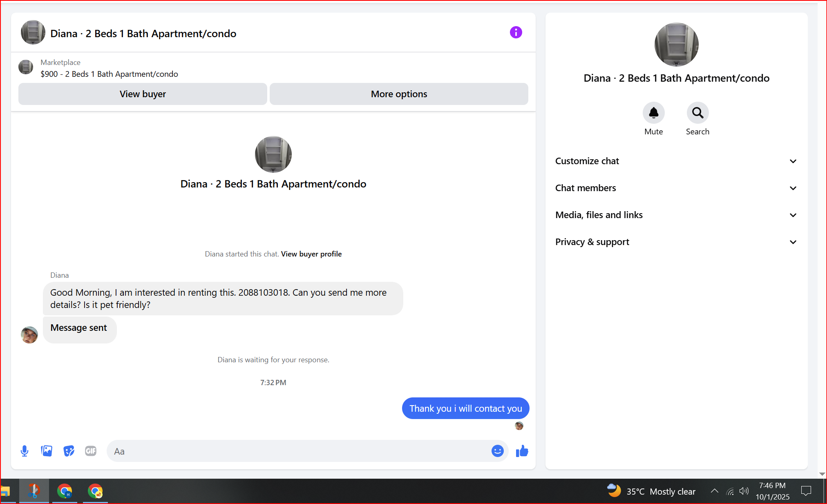Viewport: 827px width, 504px height.
Task: Click Diana's Good Morning message bubble
Action: 223,299
